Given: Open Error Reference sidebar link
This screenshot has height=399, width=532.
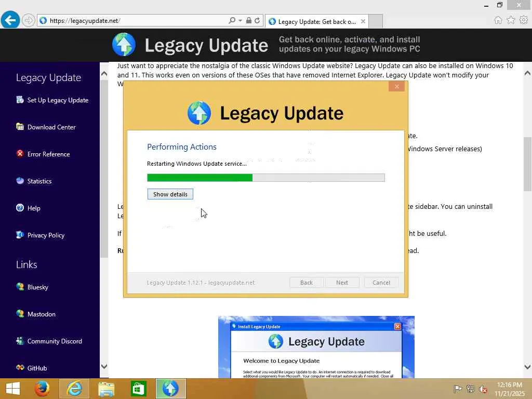Looking at the screenshot, I should coord(48,154).
